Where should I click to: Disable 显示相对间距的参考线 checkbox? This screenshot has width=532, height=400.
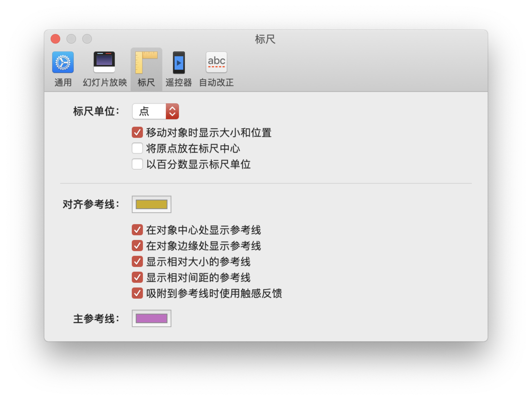pyautogui.click(x=137, y=277)
